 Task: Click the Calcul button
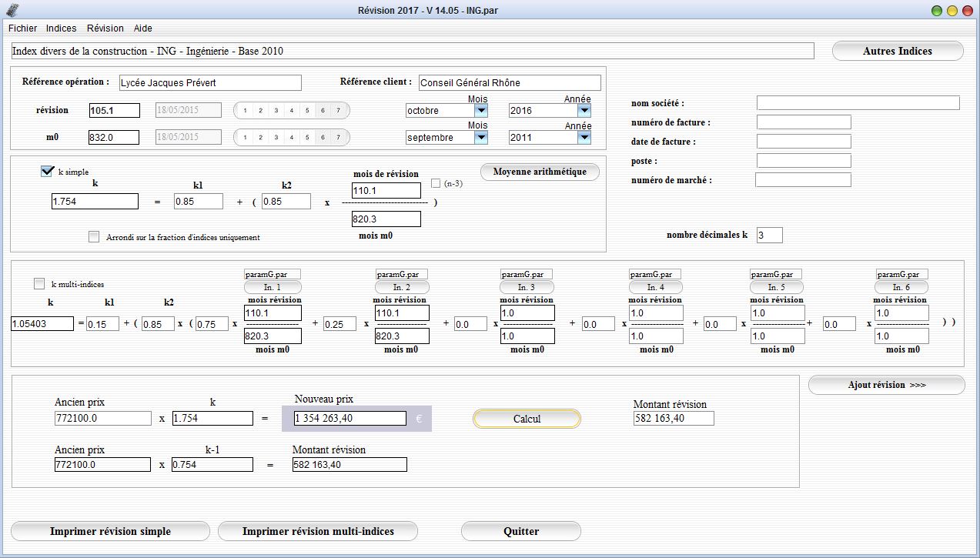pyautogui.click(x=527, y=419)
